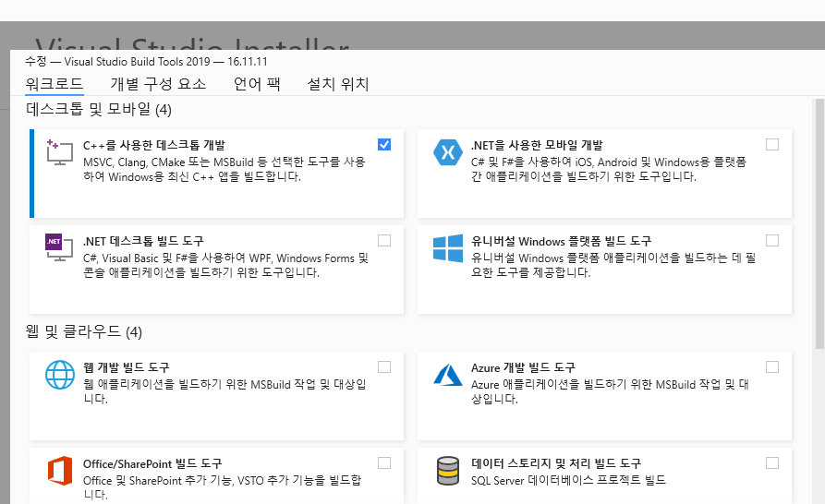Open the 개별 구성 요소 tab
825x504 pixels.
(x=158, y=84)
